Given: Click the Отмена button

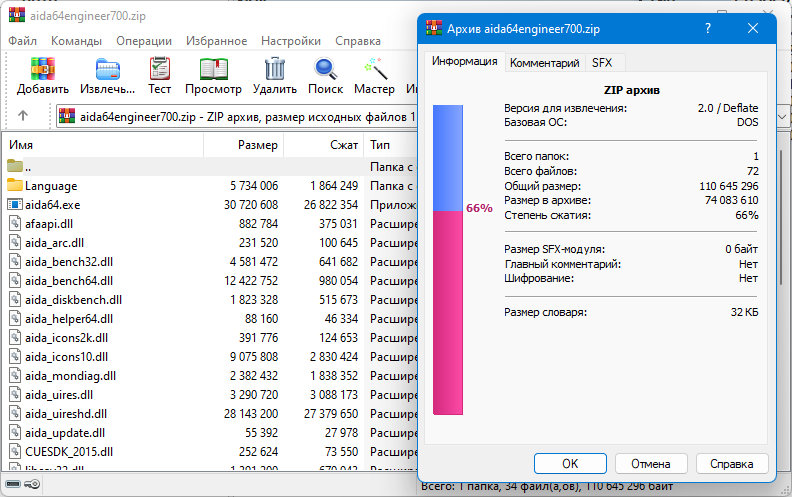Looking at the screenshot, I should (x=651, y=464).
